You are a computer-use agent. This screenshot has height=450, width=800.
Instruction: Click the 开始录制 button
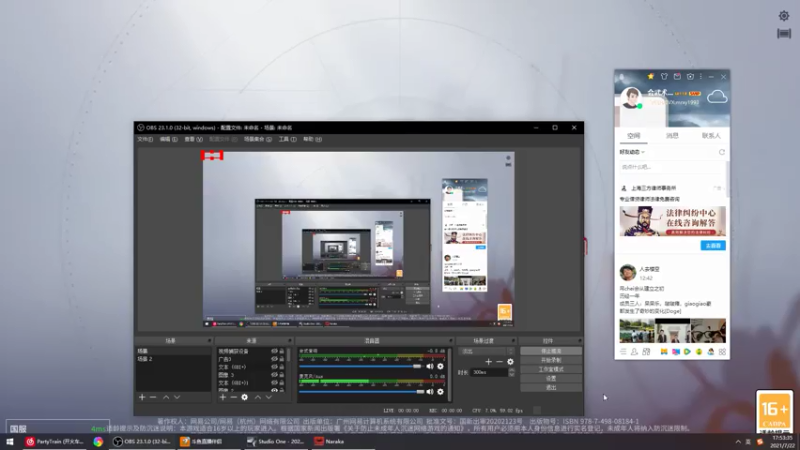[551, 360]
